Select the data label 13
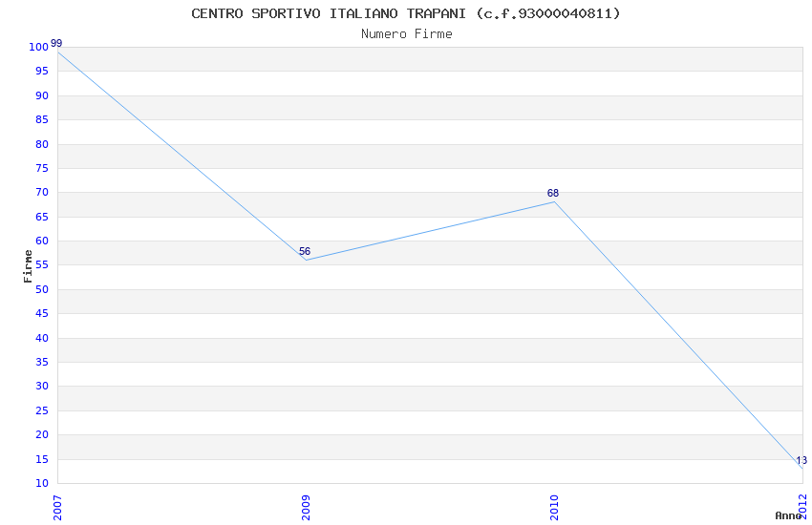Screen dimensions: 812x525 click(x=801, y=460)
